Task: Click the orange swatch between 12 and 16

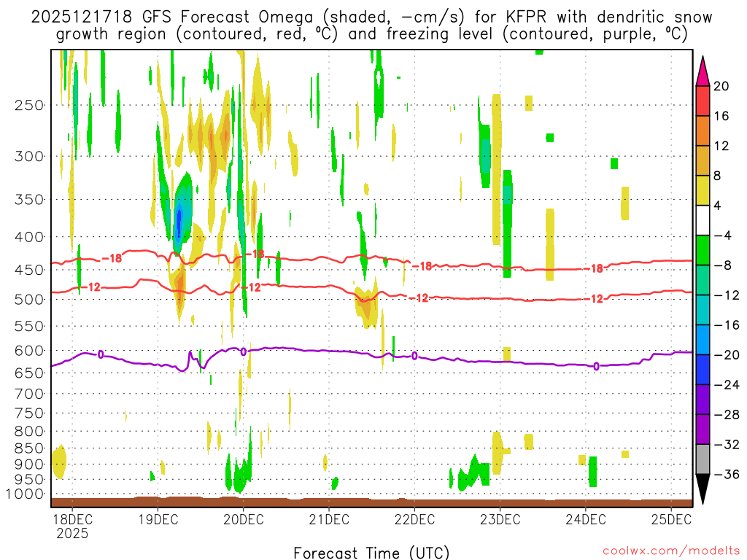Action: [x=703, y=131]
